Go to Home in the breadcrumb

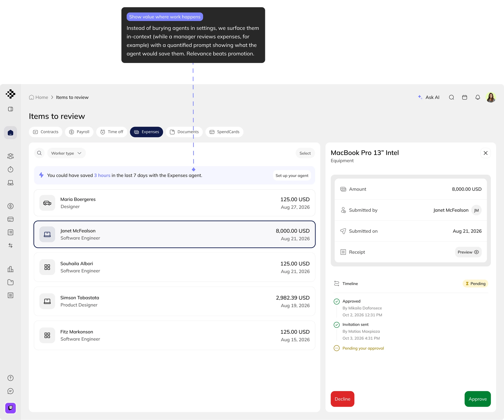(x=39, y=97)
